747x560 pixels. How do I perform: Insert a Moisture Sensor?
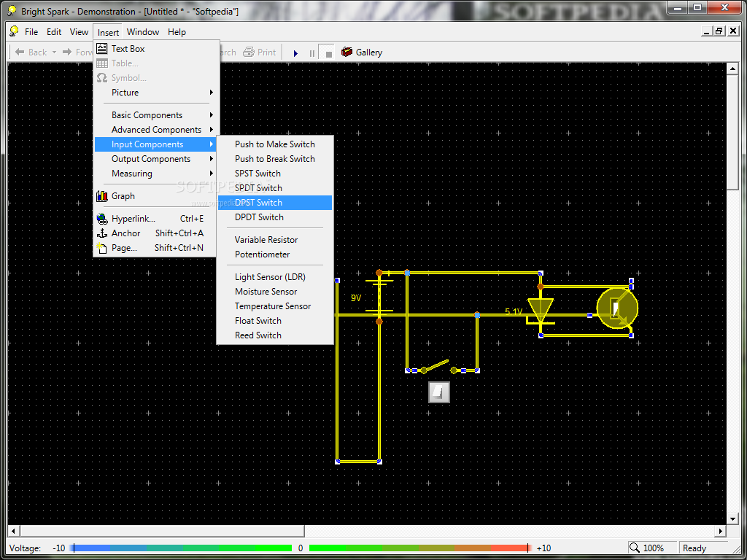coord(275,292)
